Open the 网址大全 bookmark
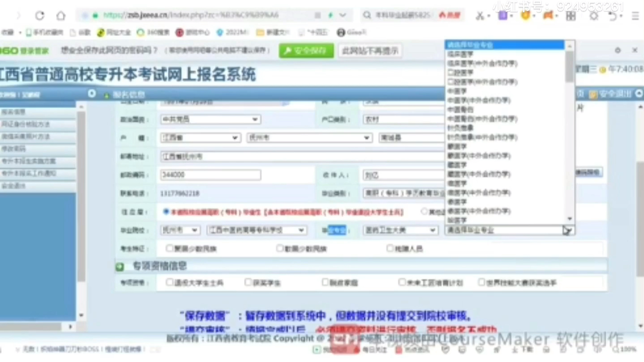This screenshot has width=644, height=362. pyautogui.click(x=114, y=32)
